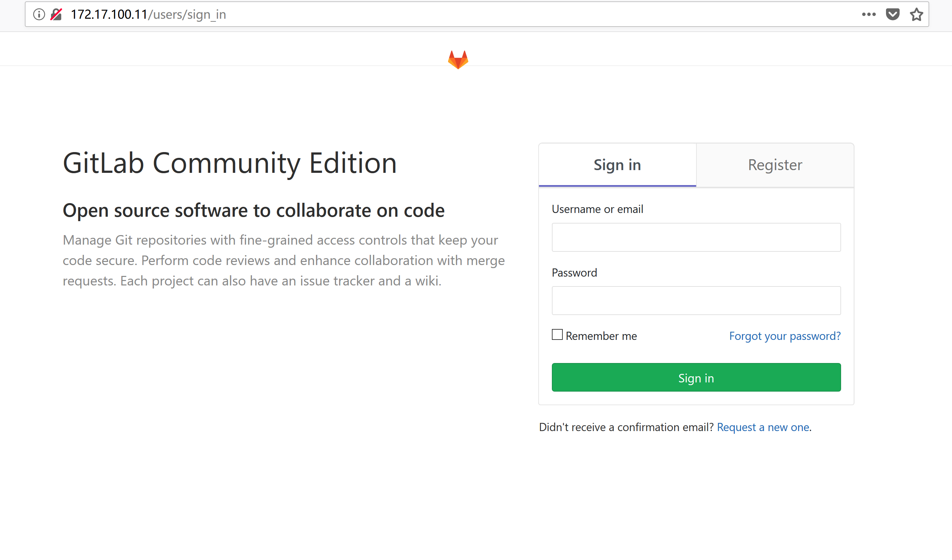Click the address bar URL text

coord(148,14)
